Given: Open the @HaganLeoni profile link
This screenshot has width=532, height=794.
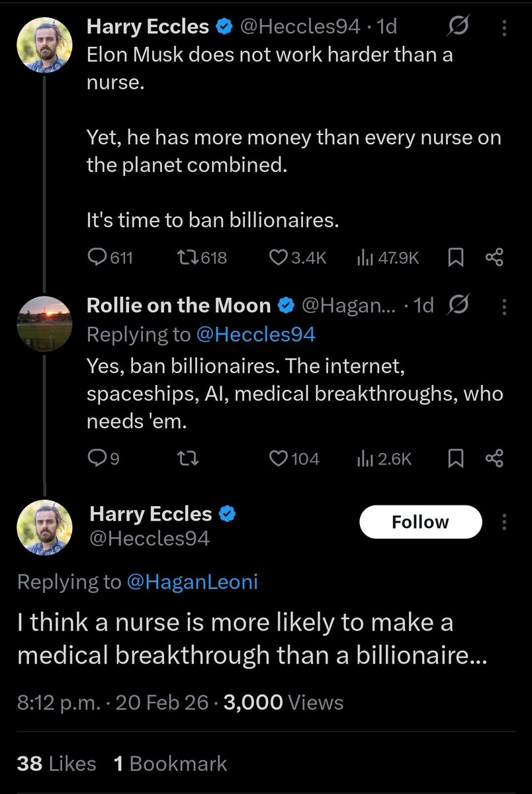Looking at the screenshot, I should [192, 582].
